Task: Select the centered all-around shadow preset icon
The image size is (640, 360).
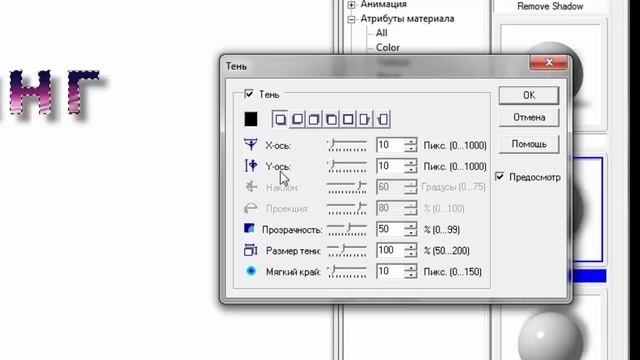Action: 348,119
